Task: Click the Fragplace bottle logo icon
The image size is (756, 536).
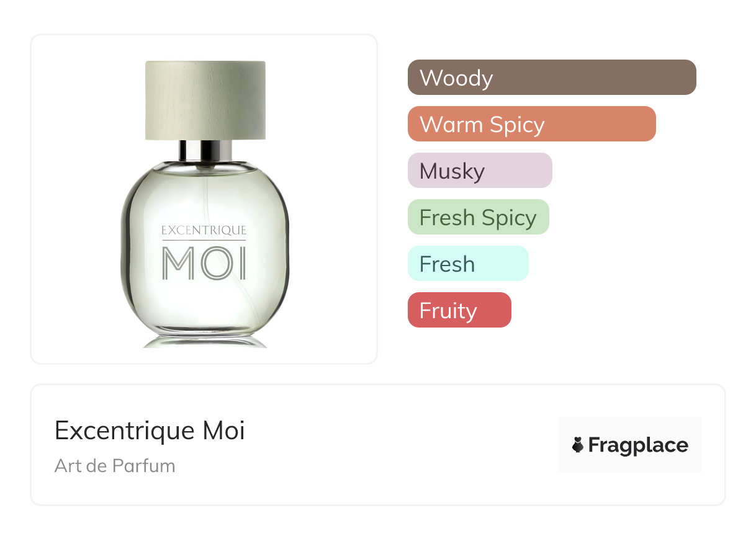Action: 578,445
